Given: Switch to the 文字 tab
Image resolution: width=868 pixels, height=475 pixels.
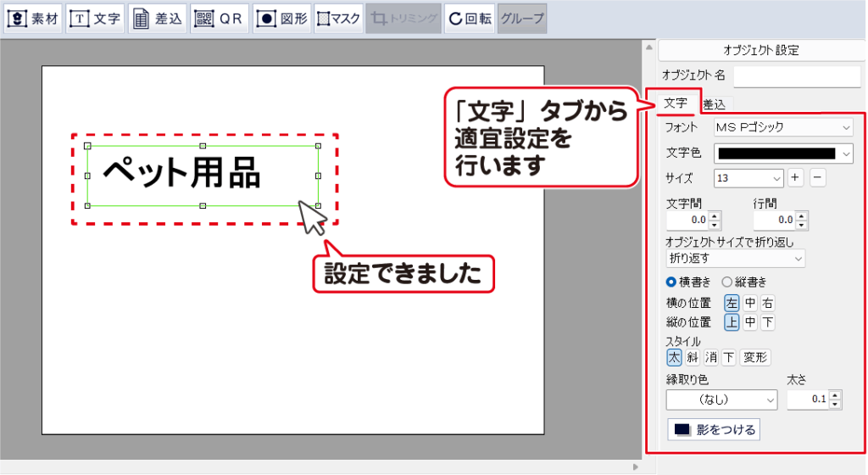Looking at the screenshot, I should tap(676, 103).
